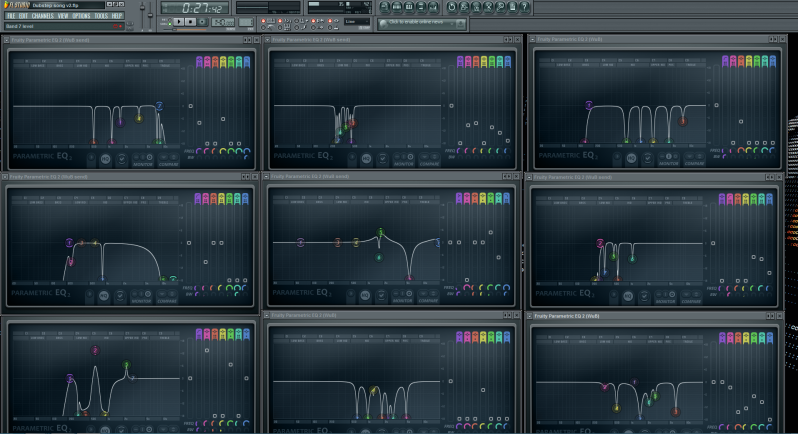Click the 0:27:42 time display

coord(195,8)
